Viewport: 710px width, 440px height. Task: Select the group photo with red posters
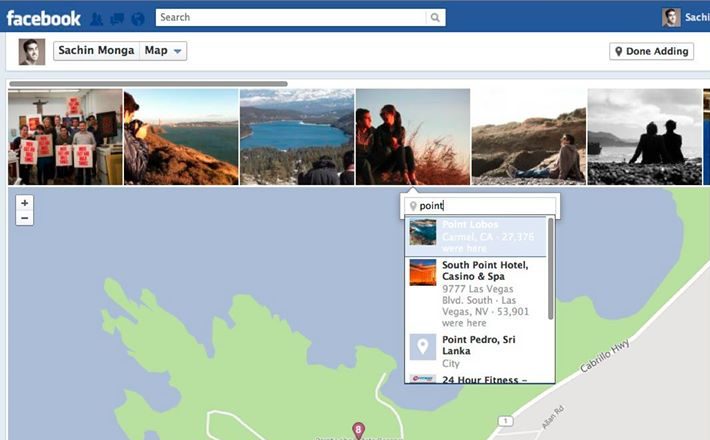pos(65,137)
